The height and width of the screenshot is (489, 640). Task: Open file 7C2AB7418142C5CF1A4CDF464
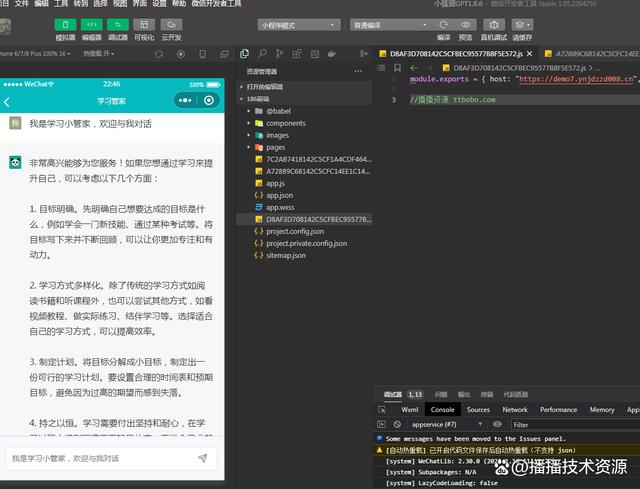pos(304,159)
